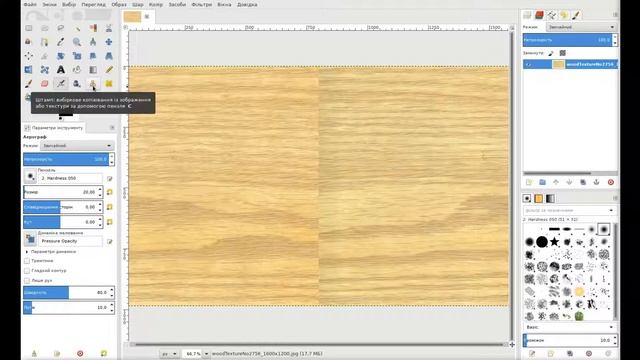Select the Pencil tool
This screenshot has width=640, height=360.
pyautogui.click(x=109, y=70)
